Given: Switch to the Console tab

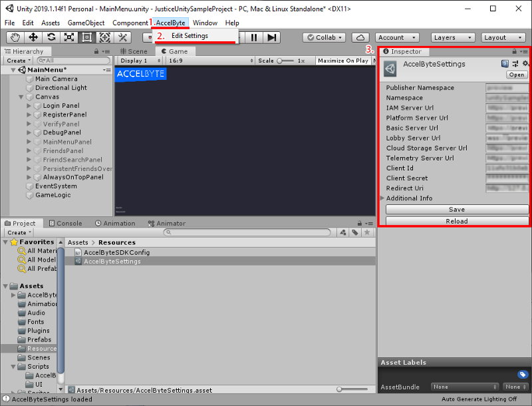Looking at the screenshot, I should pos(65,224).
